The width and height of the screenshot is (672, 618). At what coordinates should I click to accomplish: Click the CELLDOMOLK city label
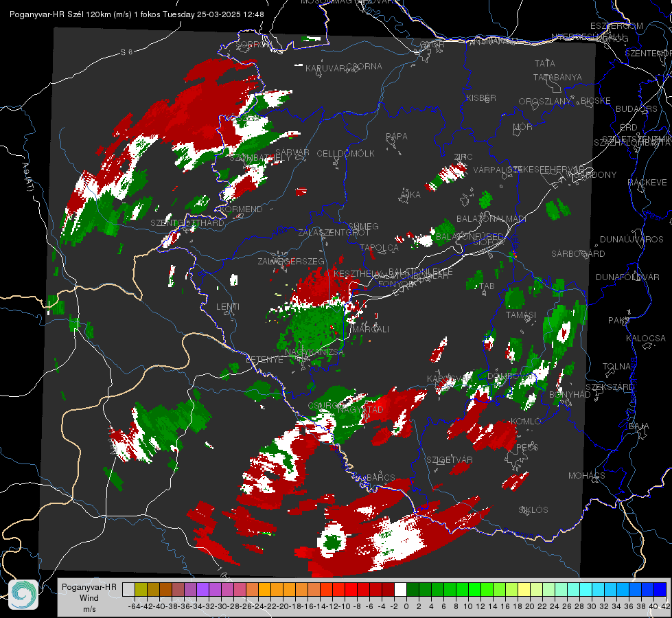[346, 154]
